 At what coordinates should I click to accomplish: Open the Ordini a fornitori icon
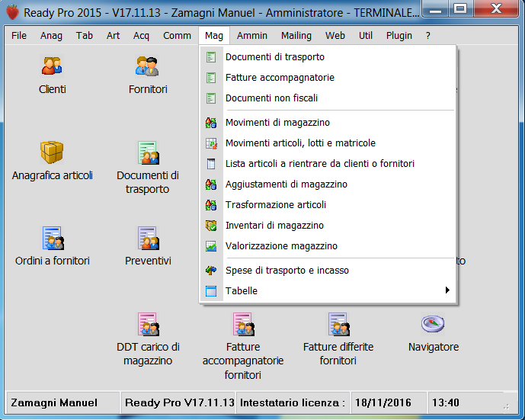(53, 238)
